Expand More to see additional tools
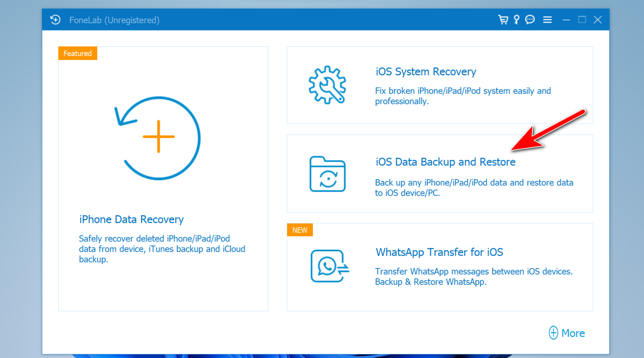The image size is (644, 358). (x=573, y=333)
